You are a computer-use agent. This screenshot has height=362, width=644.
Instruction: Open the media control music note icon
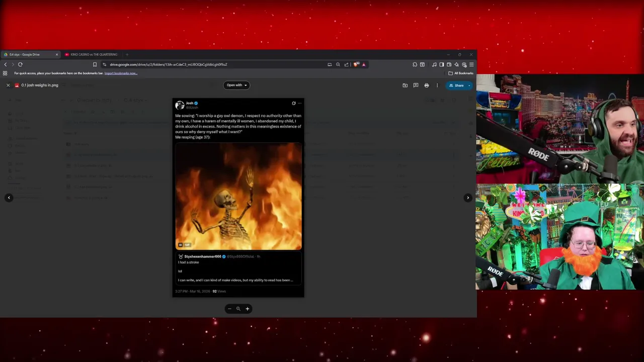click(x=434, y=64)
